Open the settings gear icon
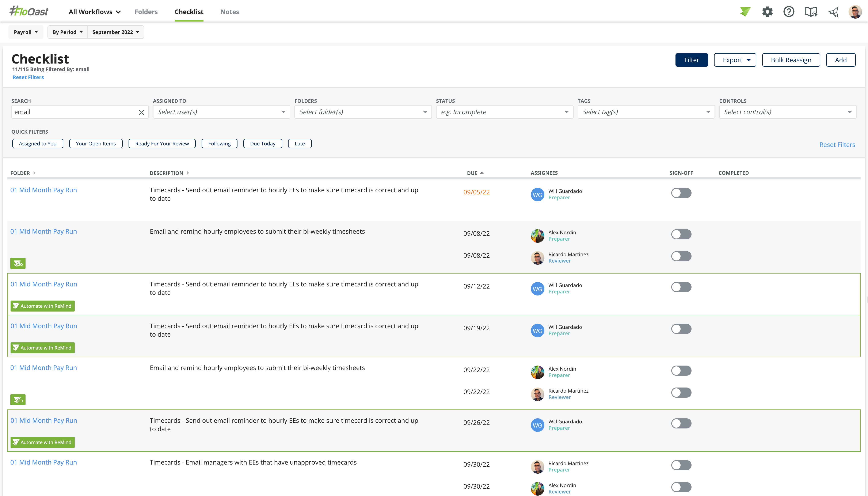The width and height of the screenshot is (868, 496). click(767, 12)
